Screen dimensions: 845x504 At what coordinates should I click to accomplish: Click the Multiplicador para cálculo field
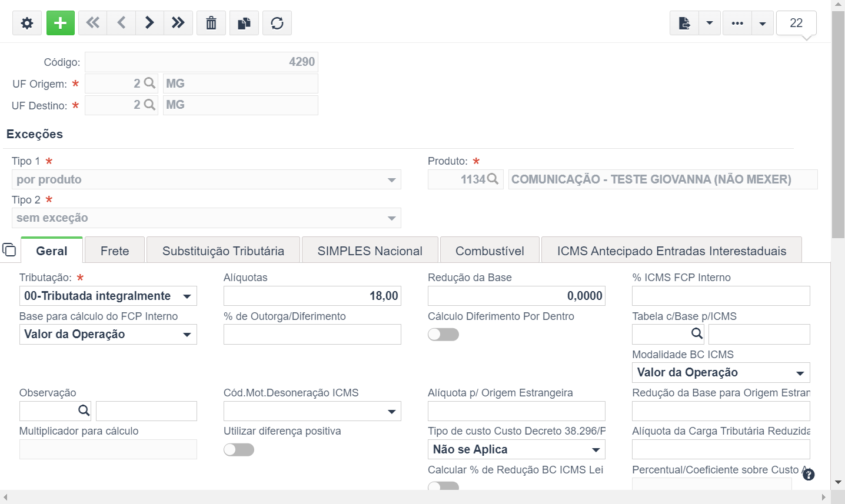[108, 449]
